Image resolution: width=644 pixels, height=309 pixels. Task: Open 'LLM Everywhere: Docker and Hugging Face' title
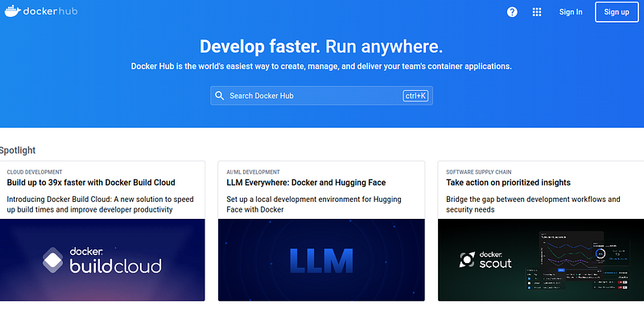click(x=306, y=182)
